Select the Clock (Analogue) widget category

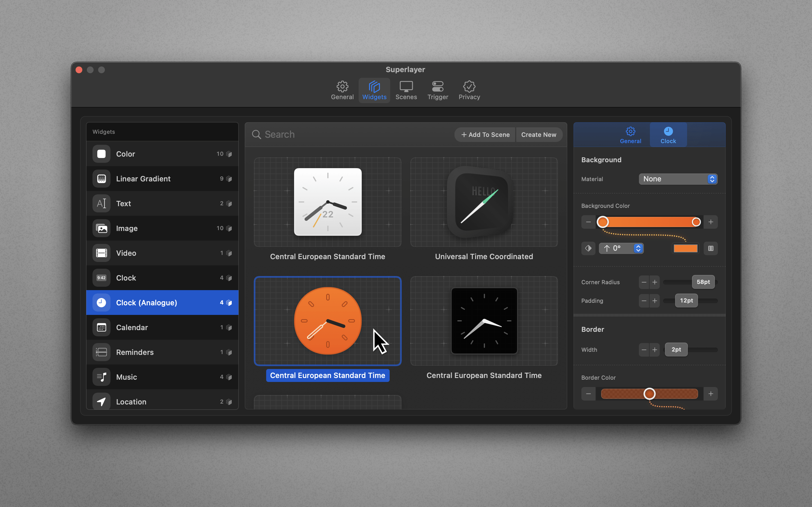click(164, 302)
